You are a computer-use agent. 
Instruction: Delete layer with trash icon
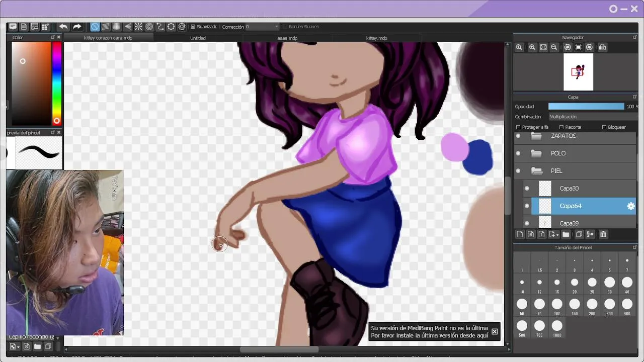click(603, 234)
